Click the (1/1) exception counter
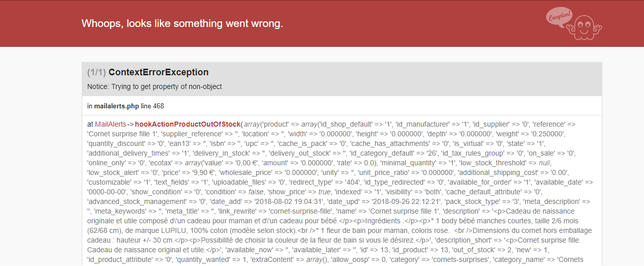This screenshot has height=266, width=644. (x=97, y=72)
